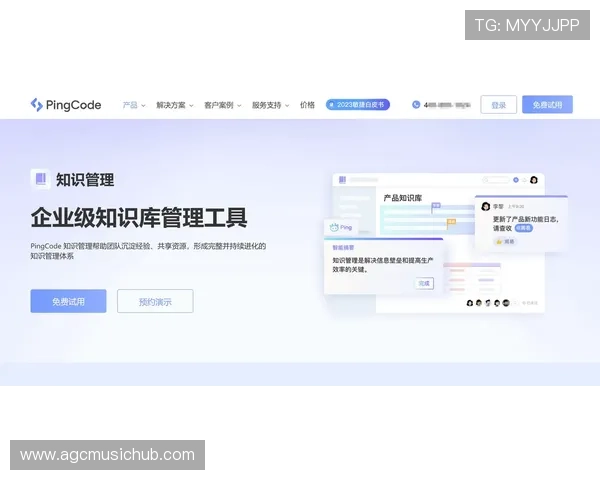Click the blue flag marker in chart
Image resolution: width=600 pixels, height=480 pixels.
pyautogui.click(x=436, y=206)
